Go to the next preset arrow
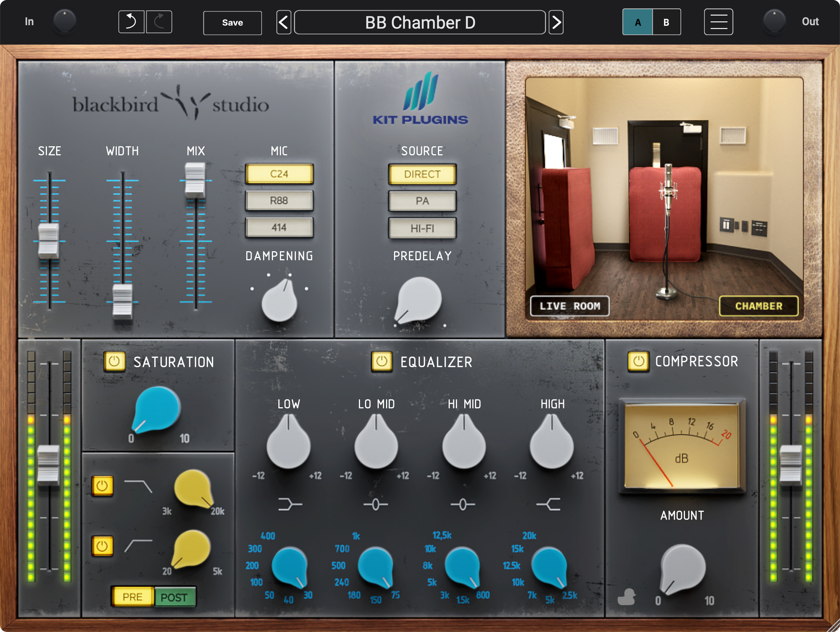840x632 pixels. click(x=556, y=23)
